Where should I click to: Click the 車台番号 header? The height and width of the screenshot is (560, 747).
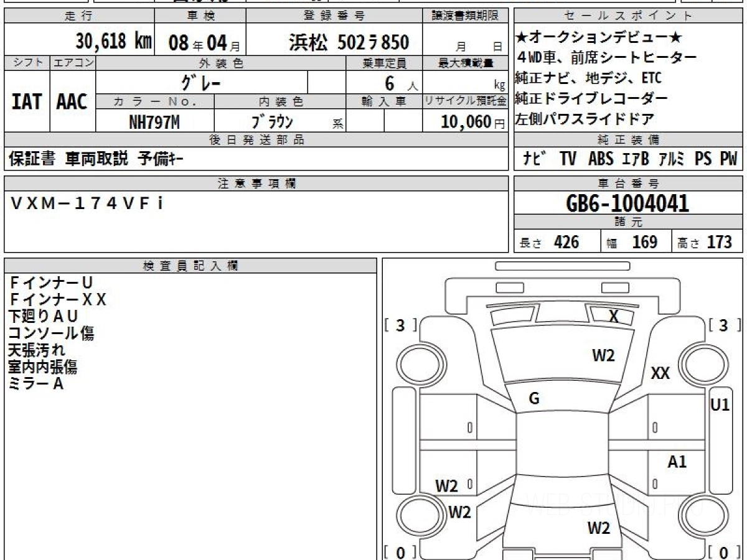[629, 183]
